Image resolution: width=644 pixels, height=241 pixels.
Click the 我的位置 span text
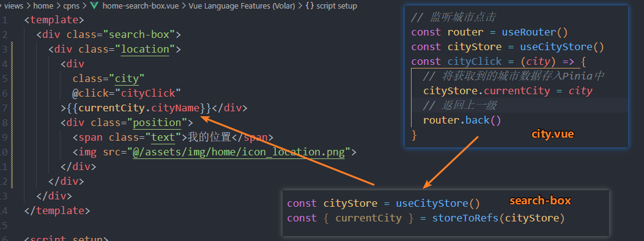click(209, 137)
